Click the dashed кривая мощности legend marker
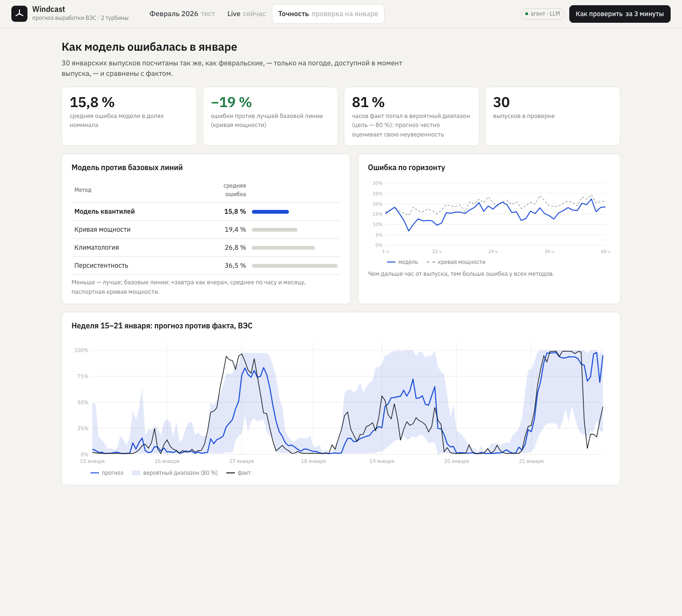The width and height of the screenshot is (682, 616). pyautogui.click(x=431, y=262)
